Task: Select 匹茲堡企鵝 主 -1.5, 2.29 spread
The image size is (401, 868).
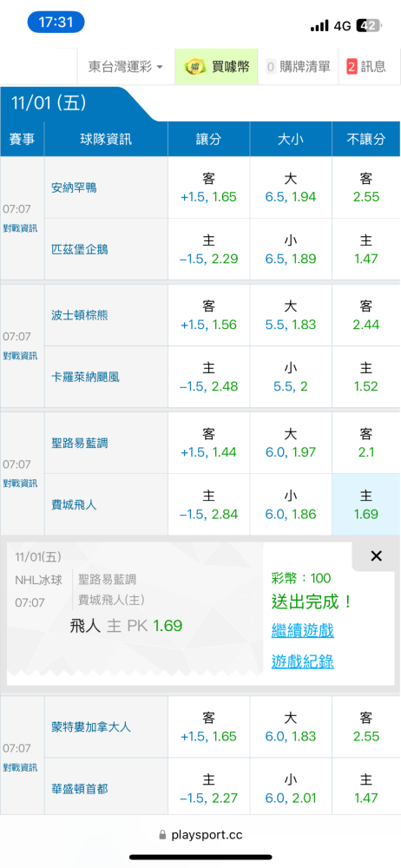Action: coord(209,250)
